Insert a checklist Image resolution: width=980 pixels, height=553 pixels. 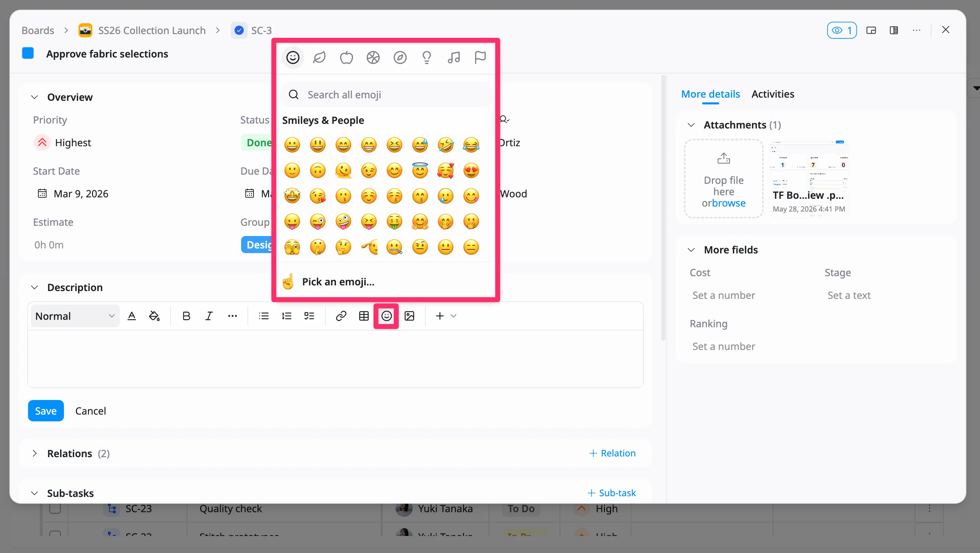click(x=309, y=316)
